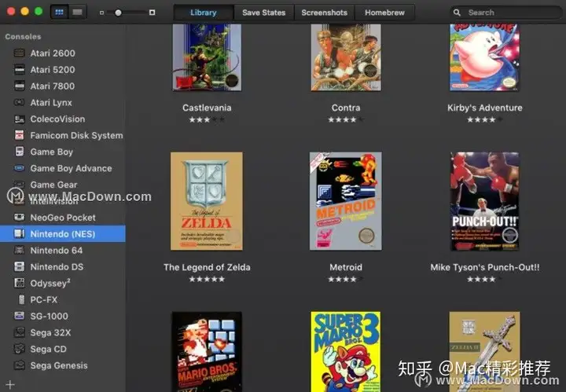Click the Contra title text
The image size is (566, 392).
pos(346,108)
